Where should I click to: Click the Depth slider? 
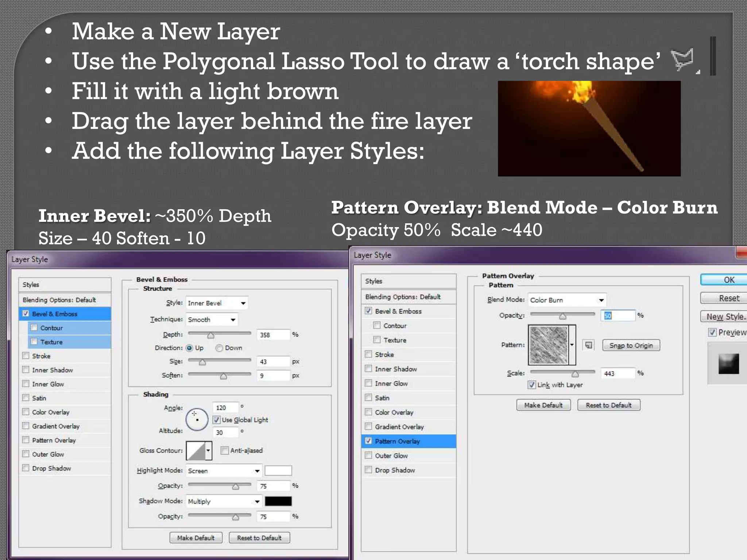coord(219,334)
